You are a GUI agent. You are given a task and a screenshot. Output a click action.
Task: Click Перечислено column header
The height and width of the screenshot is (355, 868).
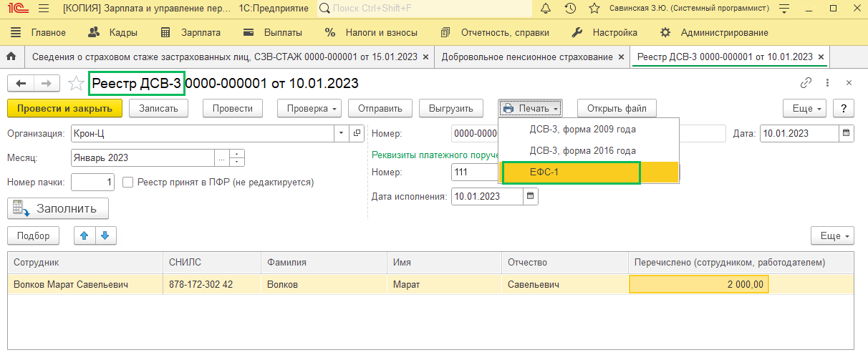pyautogui.click(x=741, y=262)
